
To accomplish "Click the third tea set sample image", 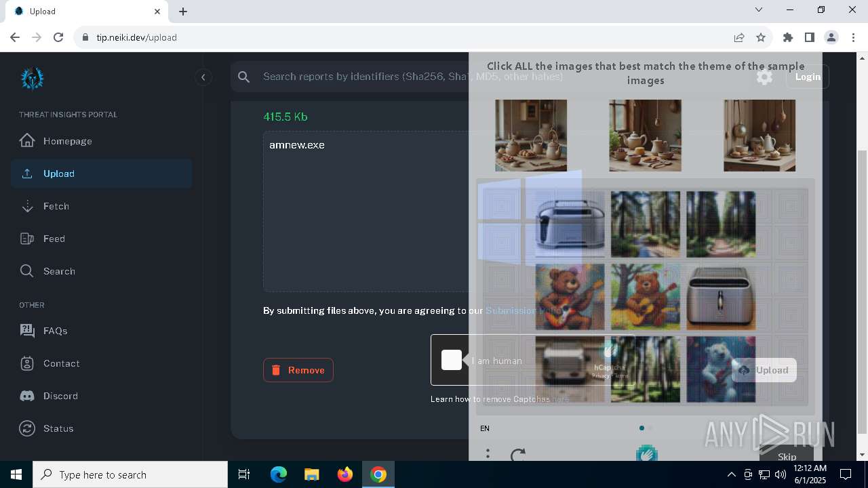I will (x=759, y=136).
